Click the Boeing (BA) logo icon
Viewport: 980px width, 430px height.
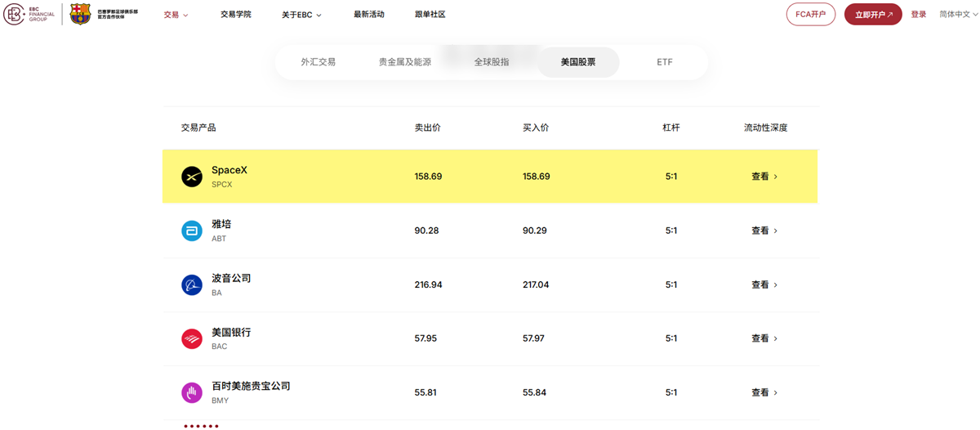tap(192, 284)
